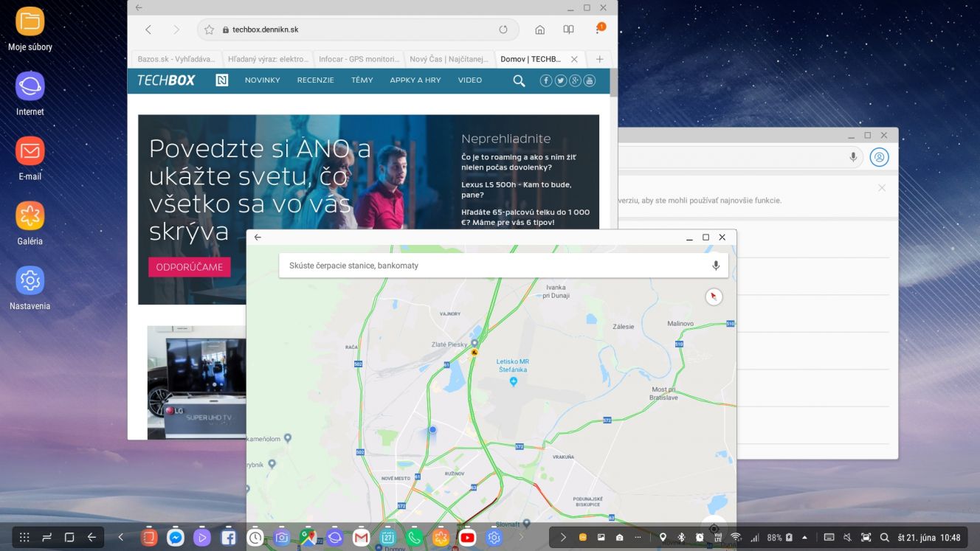This screenshot has height=551, width=980.
Task: Expand notification icons chevron in tray
Action: click(x=563, y=538)
